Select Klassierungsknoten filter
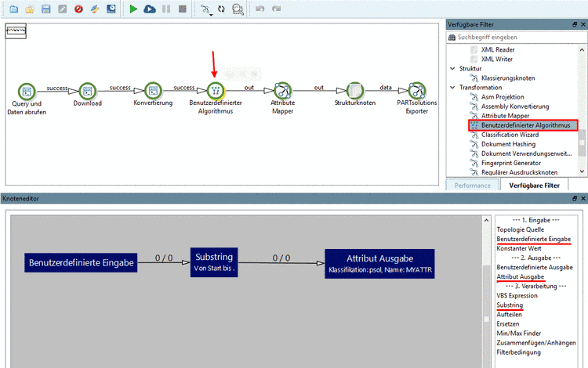The width and height of the screenshot is (588, 368). coord(508,78)
